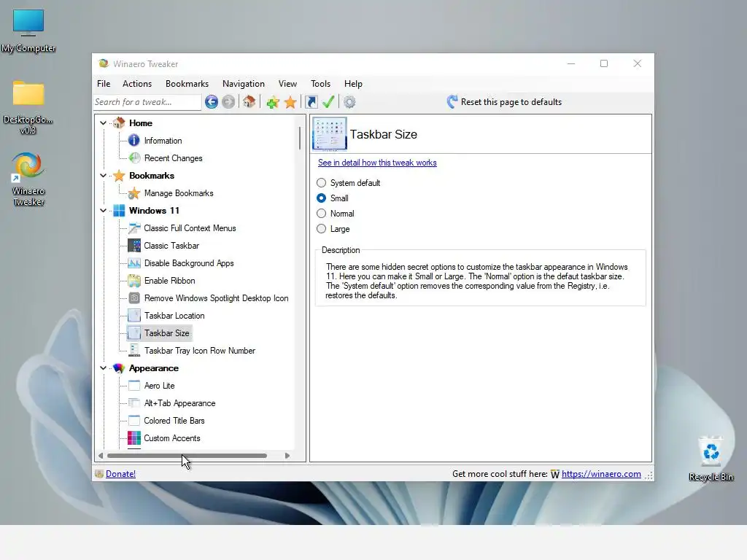Click the Donate! link
Viewport: 747px width, 560px height.
[120, 474]
